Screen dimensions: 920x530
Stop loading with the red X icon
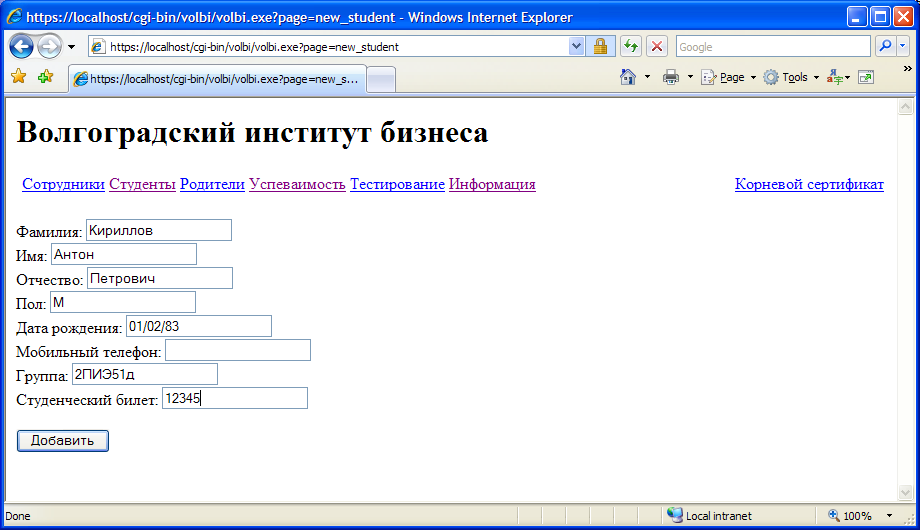(x=657, y=46)
